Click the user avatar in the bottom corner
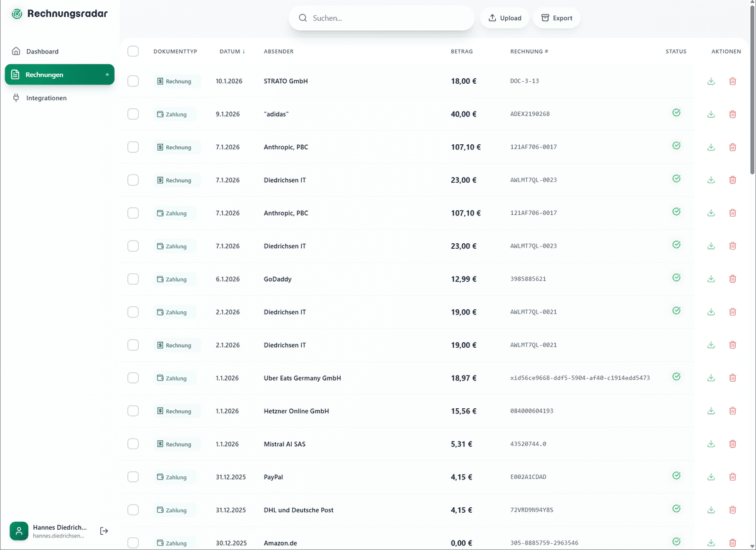This screenshot has width=756, height=550. coord(18,531)
